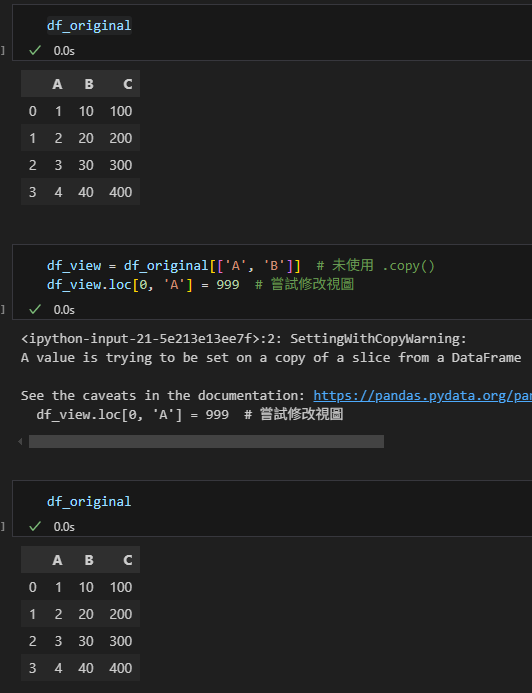Click the value 400 in the top output table

tap(121, 192)
